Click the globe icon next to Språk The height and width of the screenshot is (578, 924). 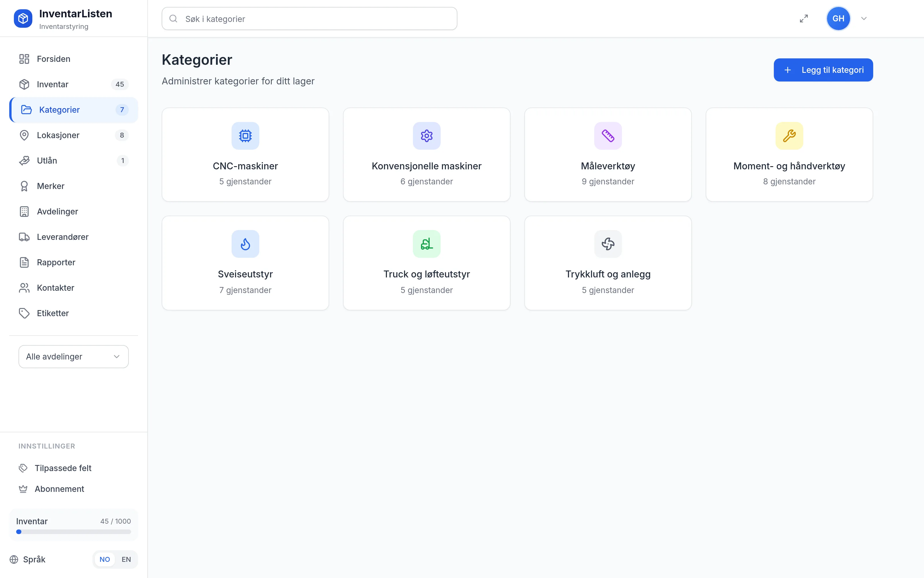tap(14, 559)
